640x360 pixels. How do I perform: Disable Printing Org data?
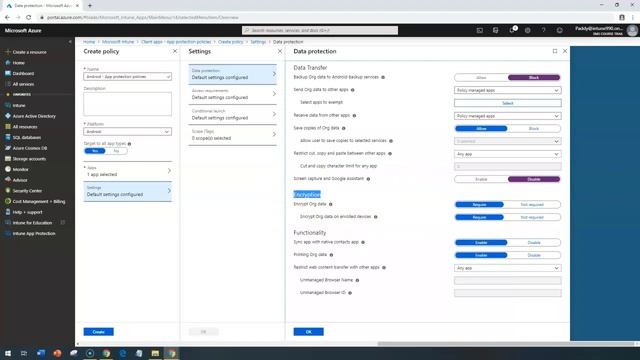pos(534,255)
